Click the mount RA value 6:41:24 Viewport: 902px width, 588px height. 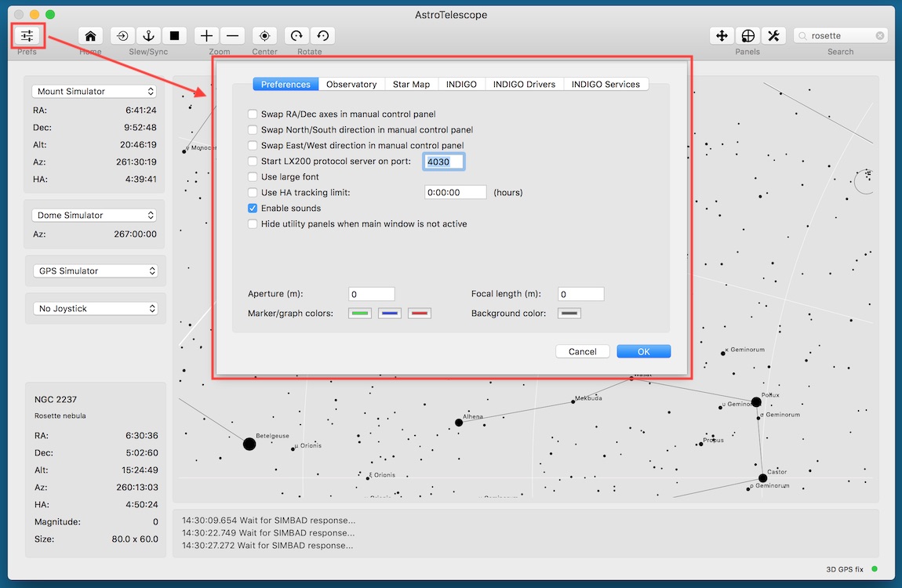click(141, 110)
